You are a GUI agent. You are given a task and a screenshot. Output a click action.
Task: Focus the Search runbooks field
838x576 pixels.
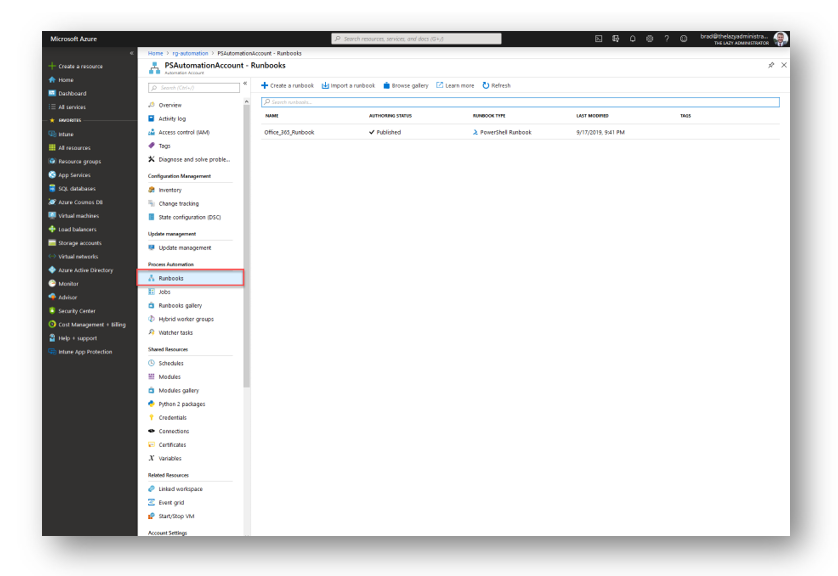(520, 102)
